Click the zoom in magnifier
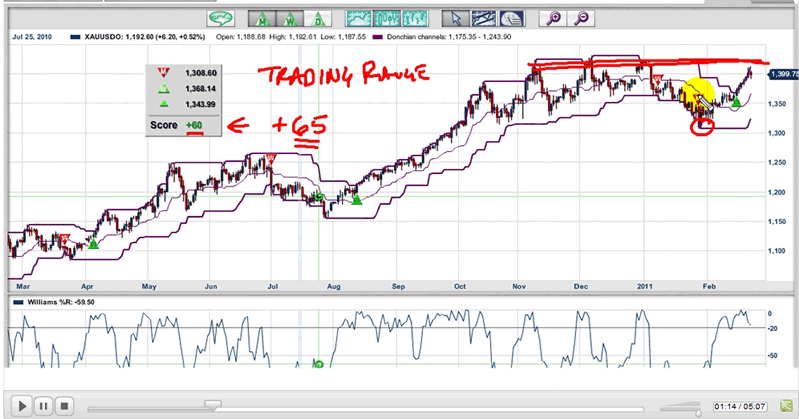Image resolution: width=799 pixels, height=419 pixels. point(555,19)
